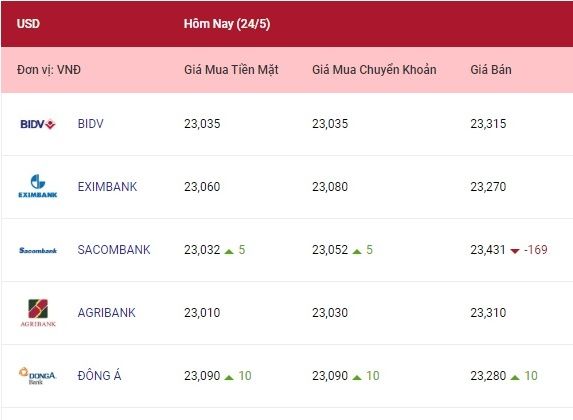Click the Giá Mua Tiền Mặt column header
Image resolution: width=573 pixels, height=420 pixels.
pos(231,69)
